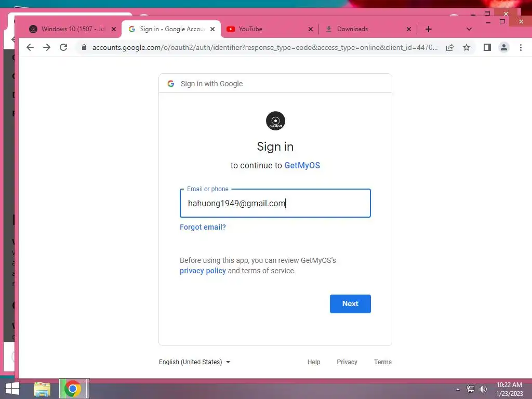Open the taskbar clock and date
The width and height of the screenshot is (532, 399).
[x=510, y=389]
